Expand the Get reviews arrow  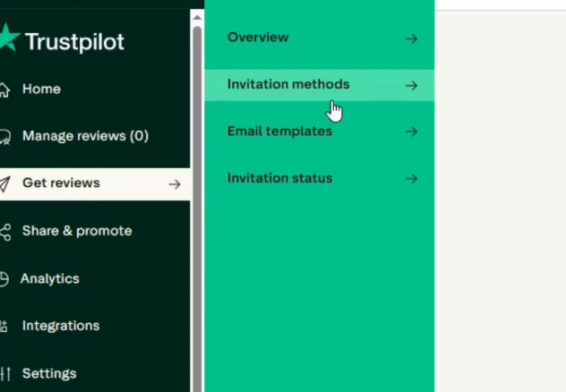click(175, 184)
